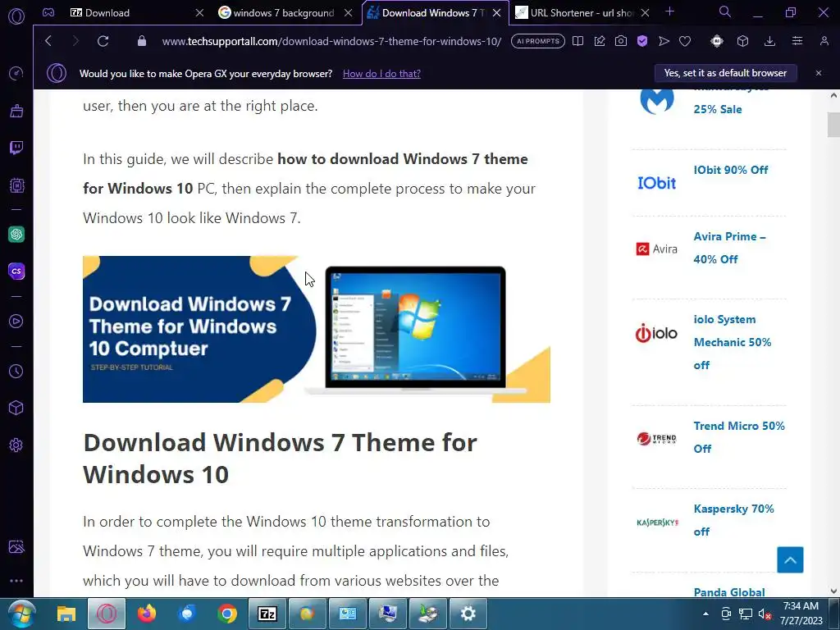
Task: Click the Avira logo in sidebar
Action: pyautogui.click(x=657, y=249)
